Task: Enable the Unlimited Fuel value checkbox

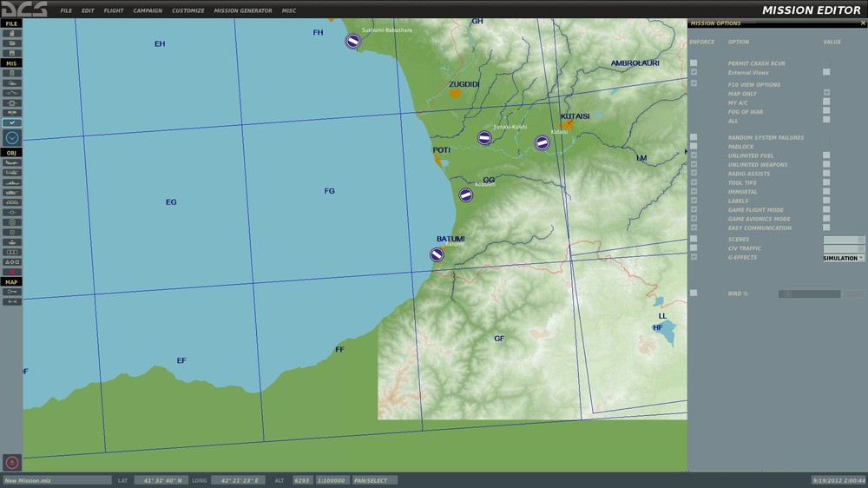Action: [826, 155]
